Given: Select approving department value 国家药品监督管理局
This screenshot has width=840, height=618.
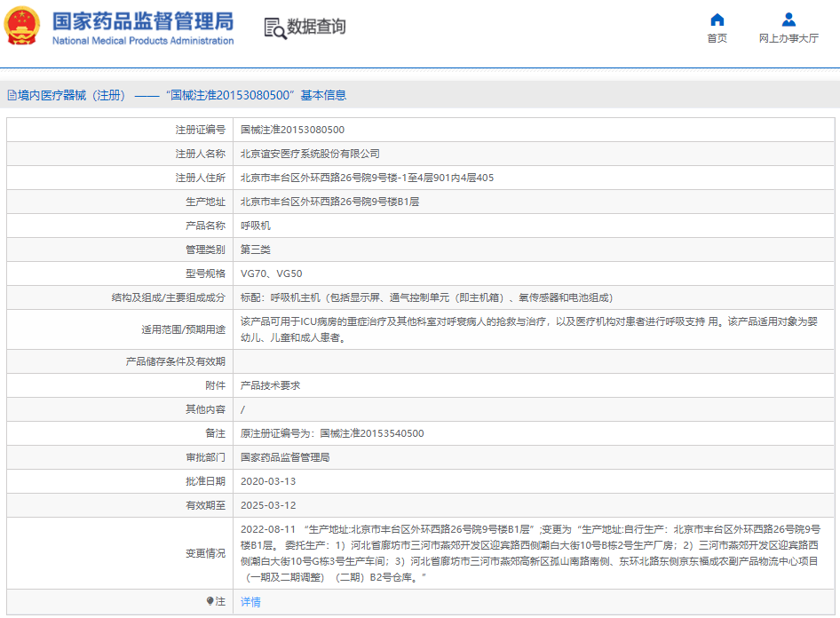Looking at the screenshot, I should (285, 457).
